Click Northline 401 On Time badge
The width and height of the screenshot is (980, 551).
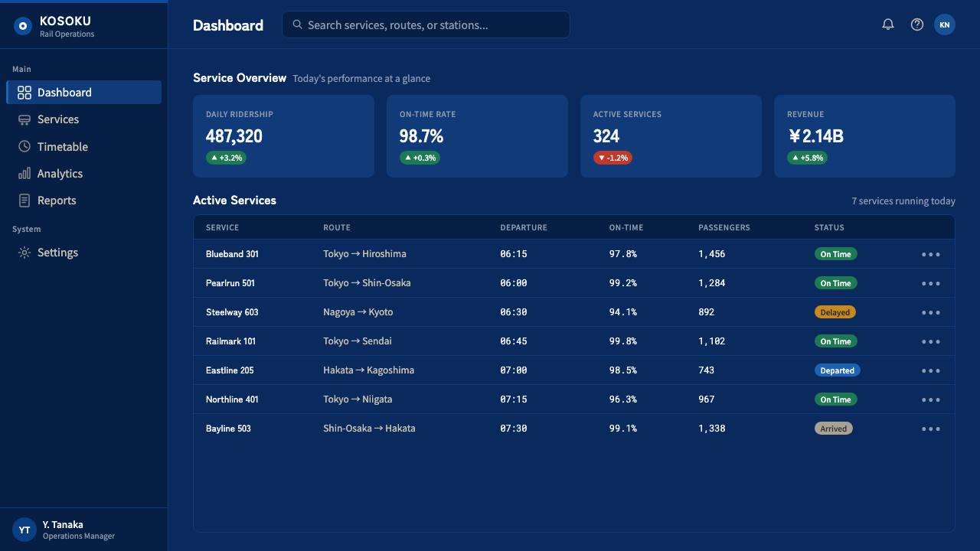coord(836,399)
